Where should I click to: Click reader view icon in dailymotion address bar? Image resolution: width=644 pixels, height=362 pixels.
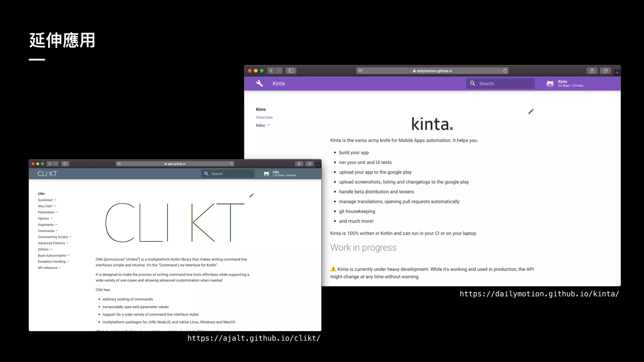pyautogui.click(x=361, y=71)
